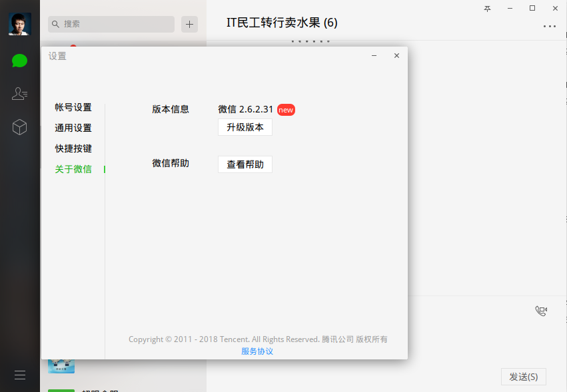The image size is (567, 392).
Task: Click the 微信 2.6.2.31 version text
Action: click(246, 109)
